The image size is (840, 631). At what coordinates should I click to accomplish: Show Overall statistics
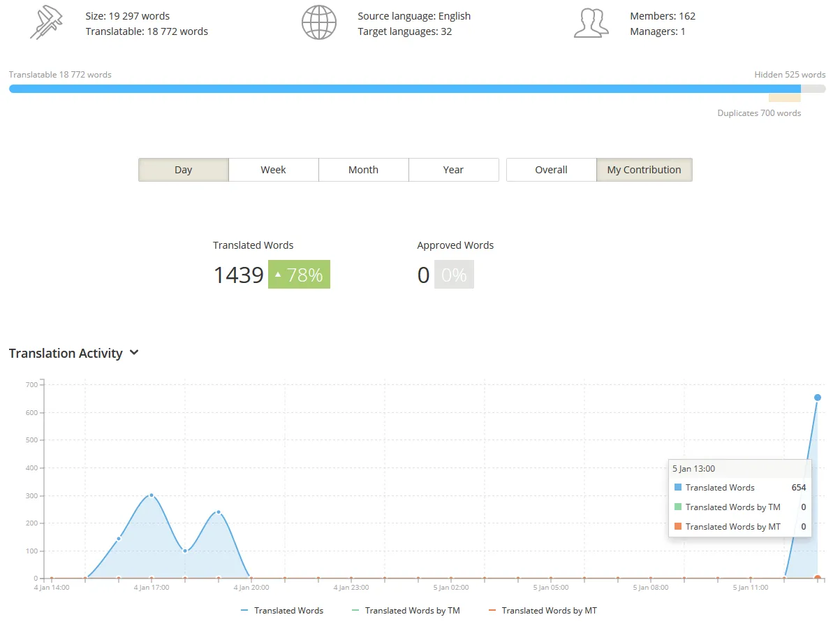coord(551,170)
